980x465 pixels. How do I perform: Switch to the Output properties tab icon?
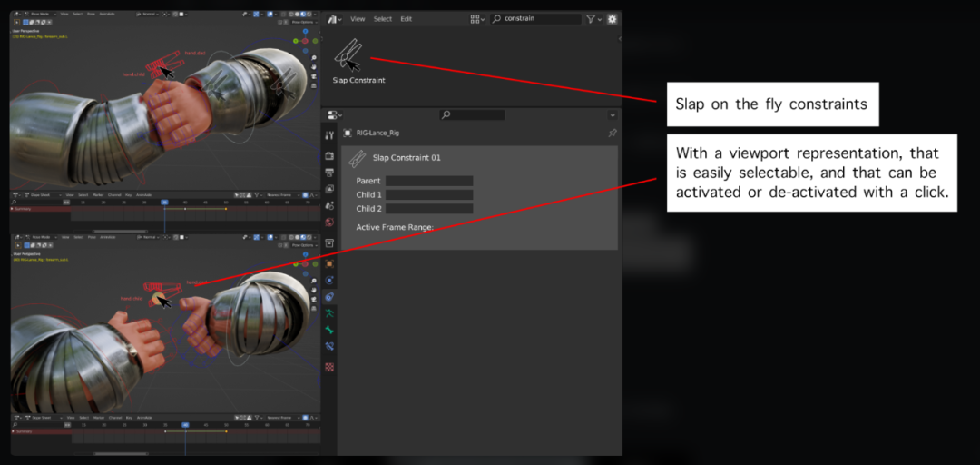click(x=329, y=173)
